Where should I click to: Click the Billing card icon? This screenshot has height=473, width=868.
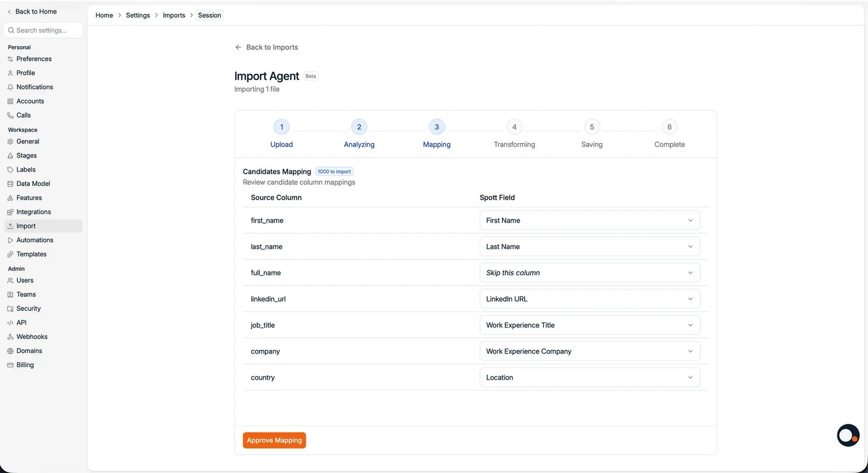tap(10, 365)
